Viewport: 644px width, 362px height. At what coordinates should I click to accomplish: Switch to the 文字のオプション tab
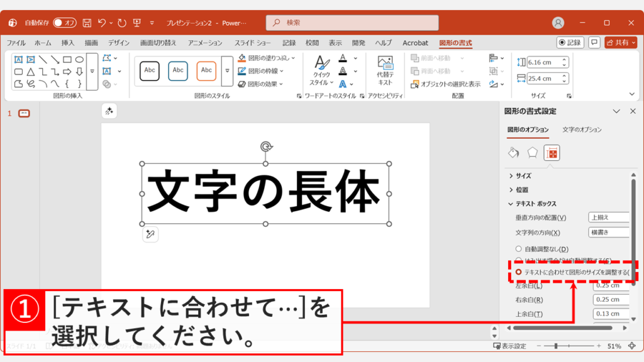581,129
